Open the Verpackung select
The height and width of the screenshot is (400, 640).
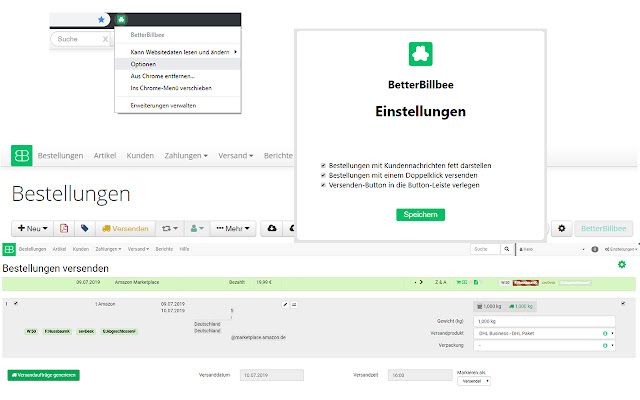tap(544, 345)
